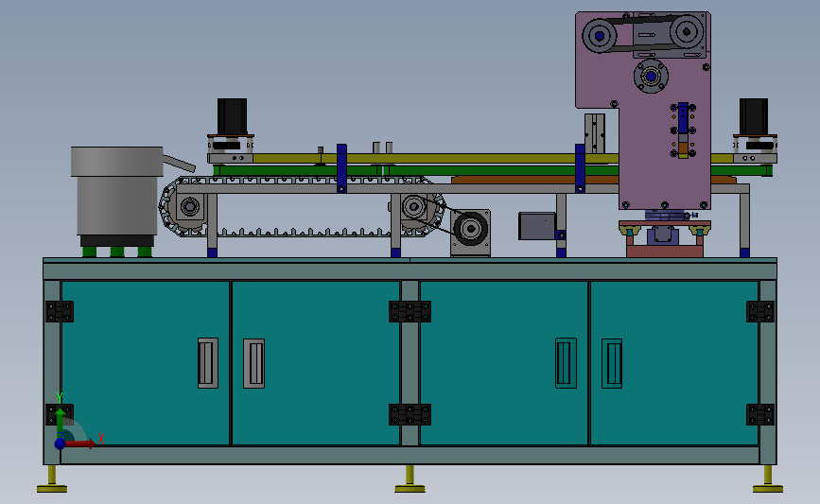The height and width of the screenshot is (504, 820).
Task: Pick the right belt pulley on purple plate
Action: [x=686, y=31]
